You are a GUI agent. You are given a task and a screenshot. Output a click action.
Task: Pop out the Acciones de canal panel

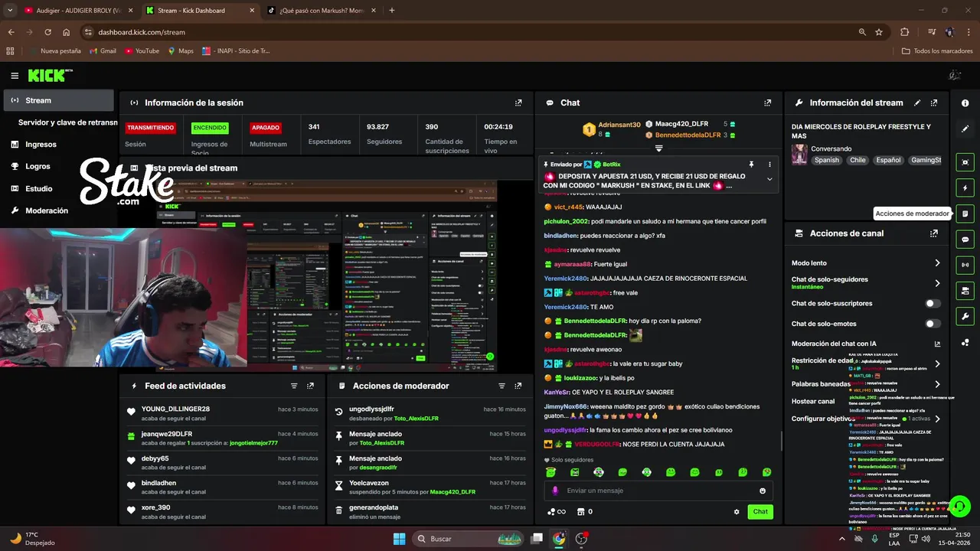pyautogui.click(x=934, y=233)
